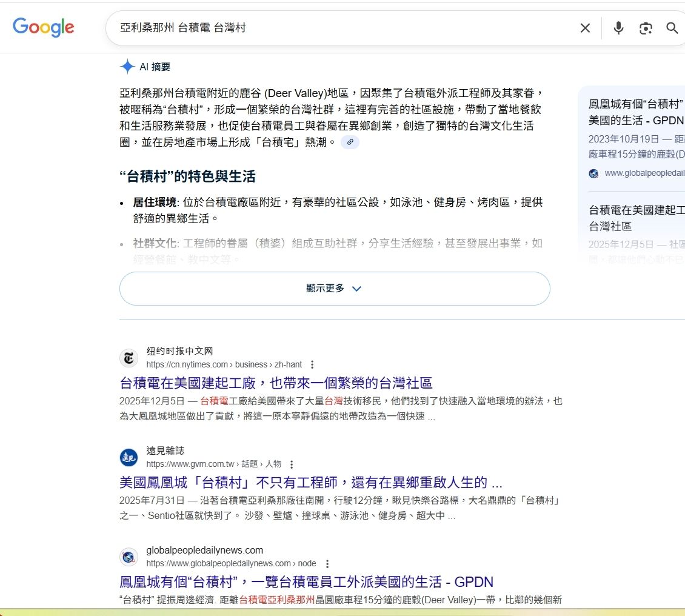This screenshot has height=616, width=685.
Task: Open 美國鳳凰城「台積村」 article from 遠見雜誌
Action: click(310, 483)
